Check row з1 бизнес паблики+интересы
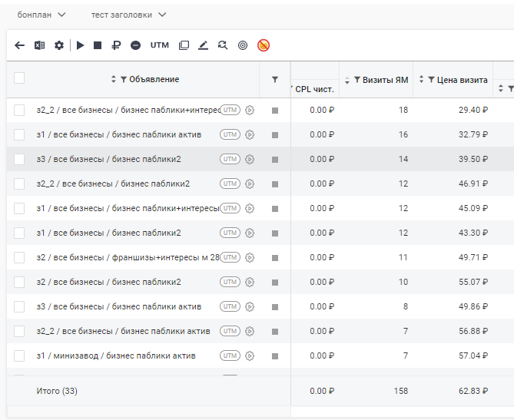514x420 pixels. (x=19, y=208)
